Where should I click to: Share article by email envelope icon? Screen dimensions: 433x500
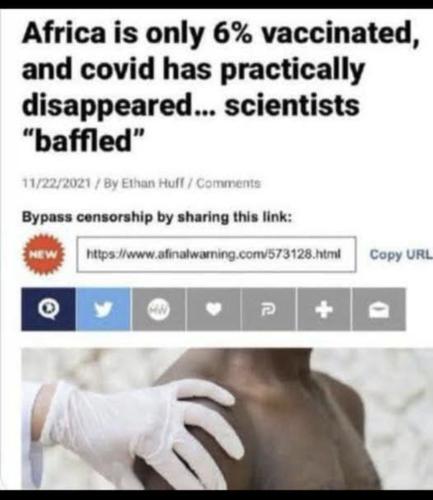coord(379,309)
